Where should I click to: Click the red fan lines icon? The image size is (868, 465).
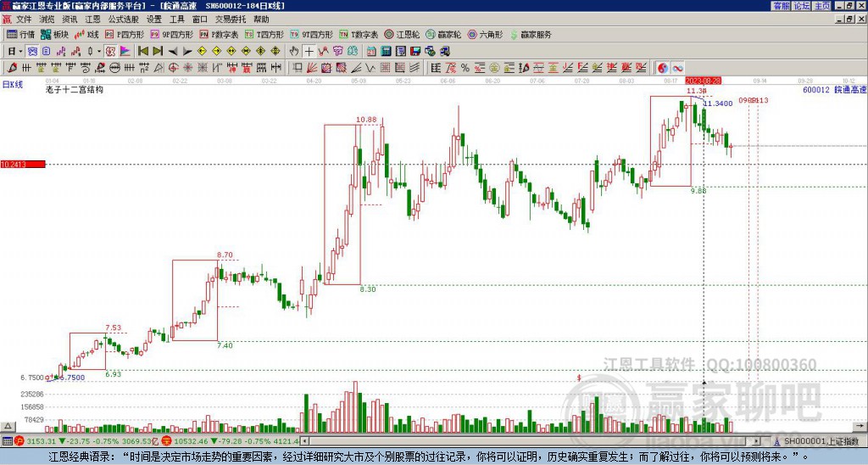click(312, 68)
